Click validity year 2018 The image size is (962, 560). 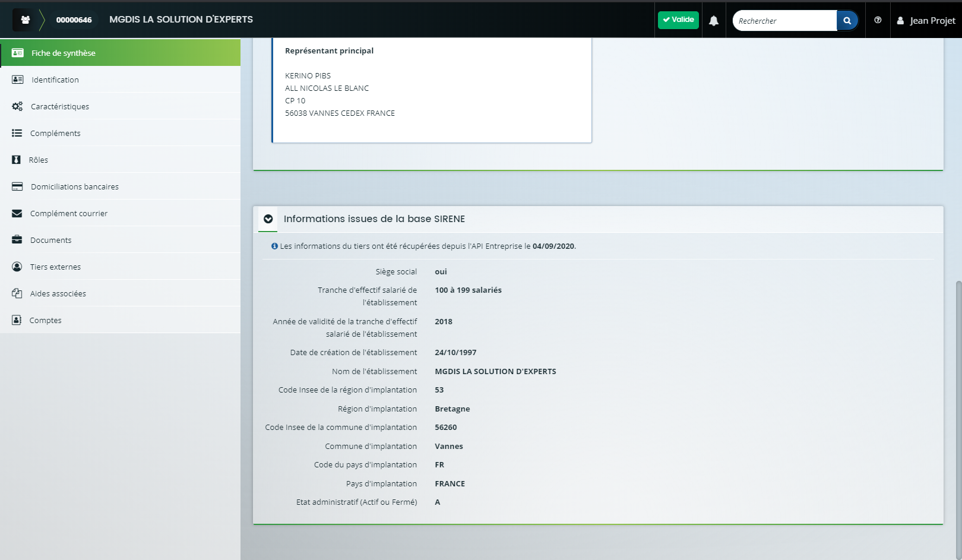[444, 321]
